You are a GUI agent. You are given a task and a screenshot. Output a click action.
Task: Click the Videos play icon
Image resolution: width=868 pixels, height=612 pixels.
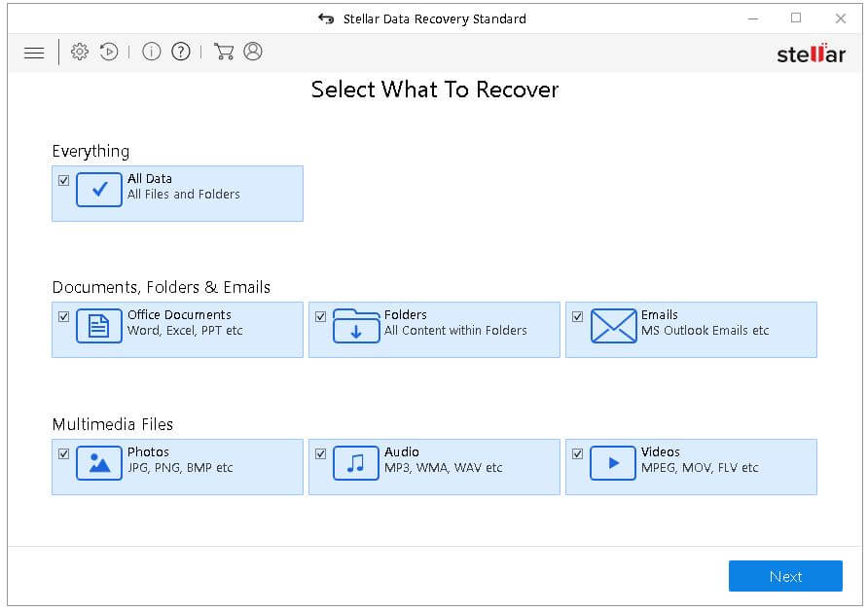coord(613,463)
